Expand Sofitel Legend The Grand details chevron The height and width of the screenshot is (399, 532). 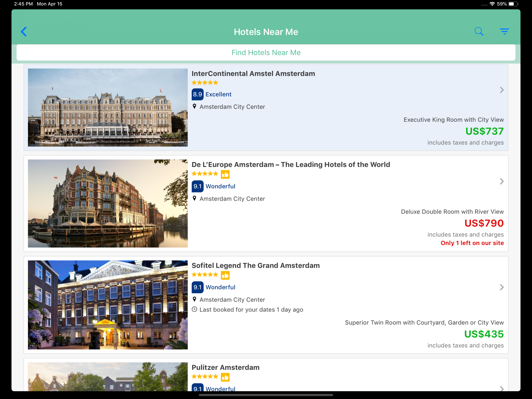501,287
